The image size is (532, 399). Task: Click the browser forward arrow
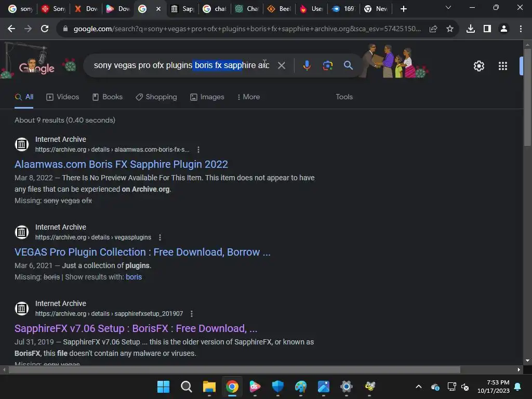point(28,29)
